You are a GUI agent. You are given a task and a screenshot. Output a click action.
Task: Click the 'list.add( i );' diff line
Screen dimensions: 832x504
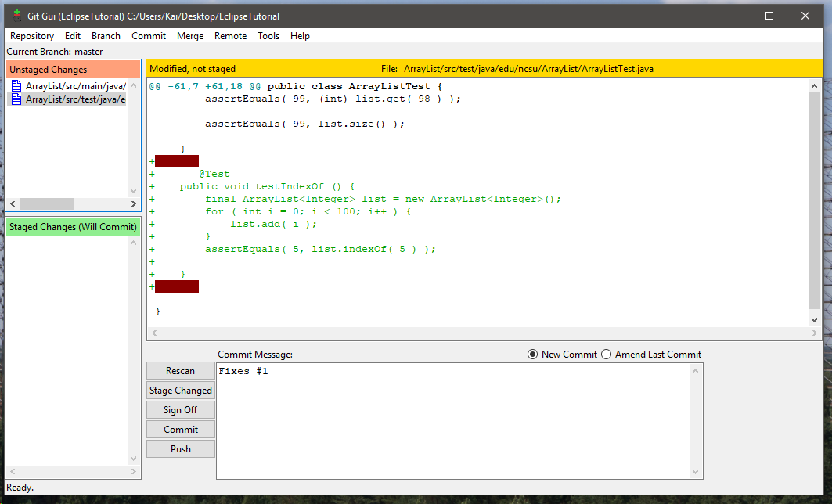click(273, 225)
